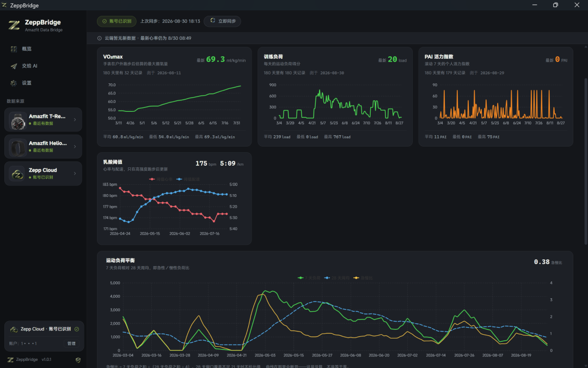The image size is (588, 368).
Task: Click the refresh icon inside 立即同步
Action: (213, 21)
